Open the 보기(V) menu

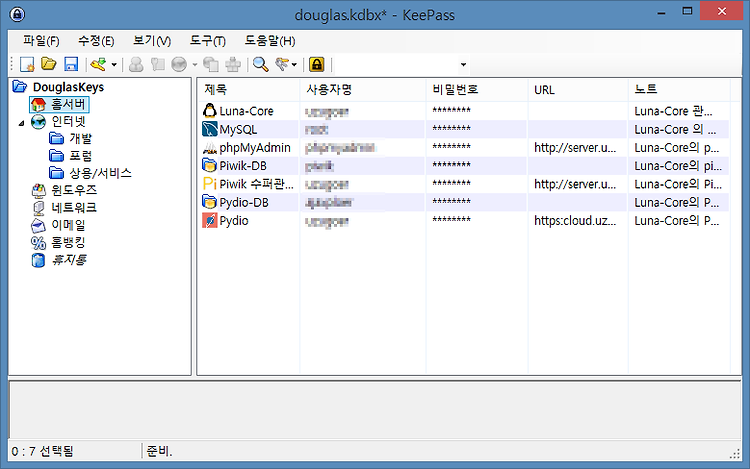pyautogui.click(x=152, y=41)
